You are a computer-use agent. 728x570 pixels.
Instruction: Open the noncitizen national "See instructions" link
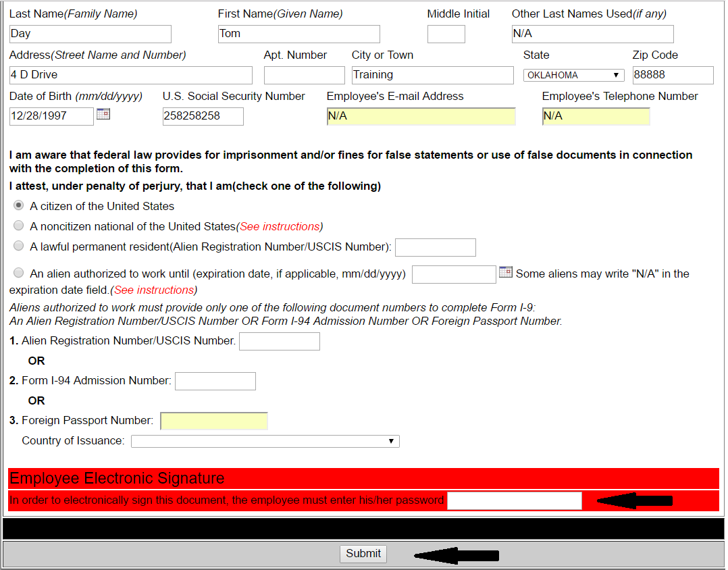[280, 226]
